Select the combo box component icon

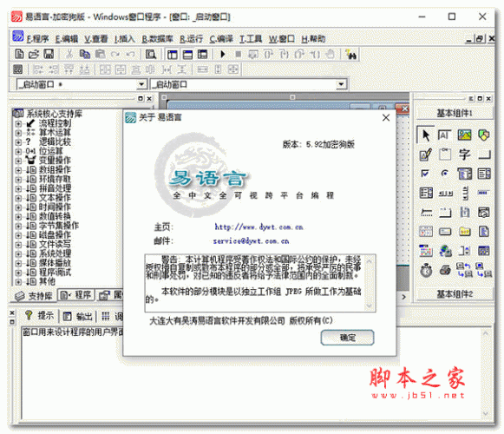coord(464,174)
